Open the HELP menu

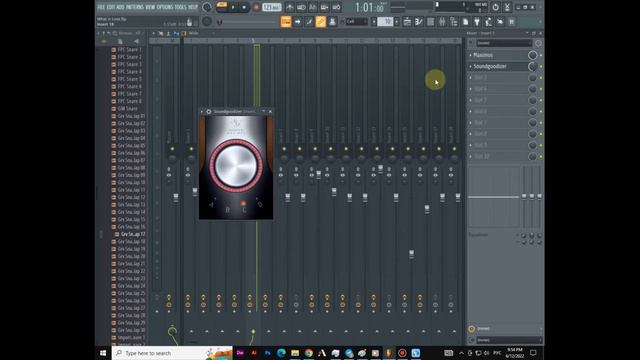pos(193,7)
